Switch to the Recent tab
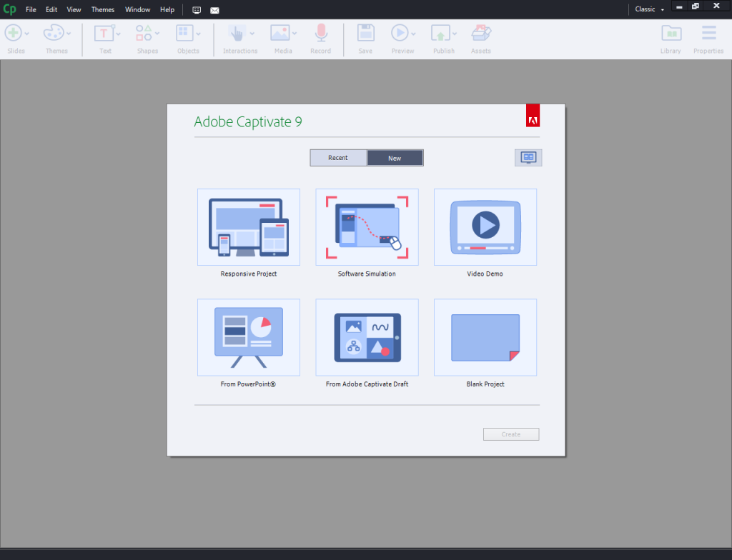732x560 pixels. click(x=338, y=157)
